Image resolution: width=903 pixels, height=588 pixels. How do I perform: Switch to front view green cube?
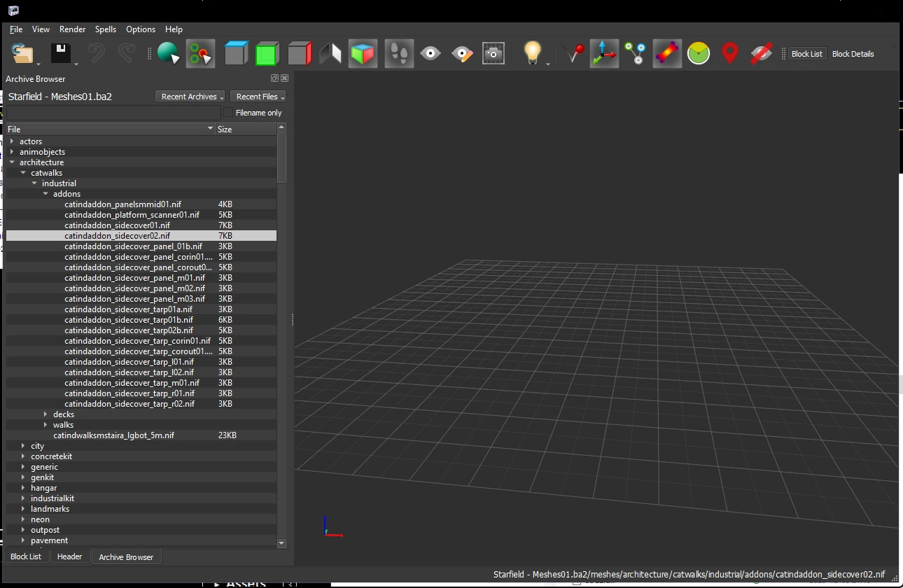(267, 53)
